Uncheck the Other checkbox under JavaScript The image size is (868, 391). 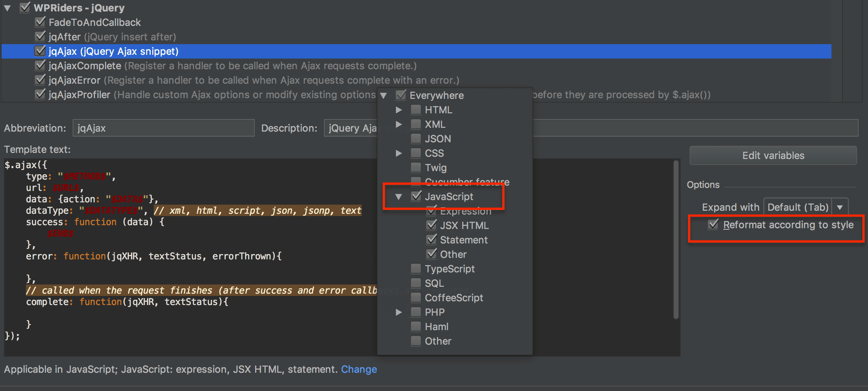click(432, 254)
